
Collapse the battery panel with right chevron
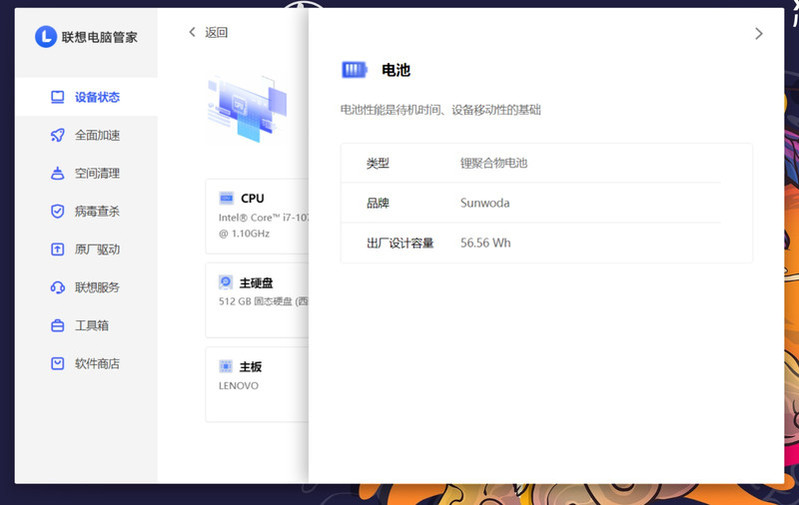[x=758, y=34]
